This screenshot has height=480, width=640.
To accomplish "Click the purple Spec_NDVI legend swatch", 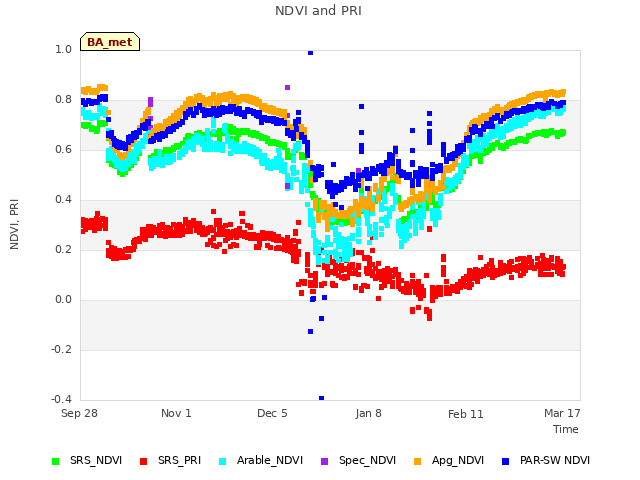I will tap(324, 462).
